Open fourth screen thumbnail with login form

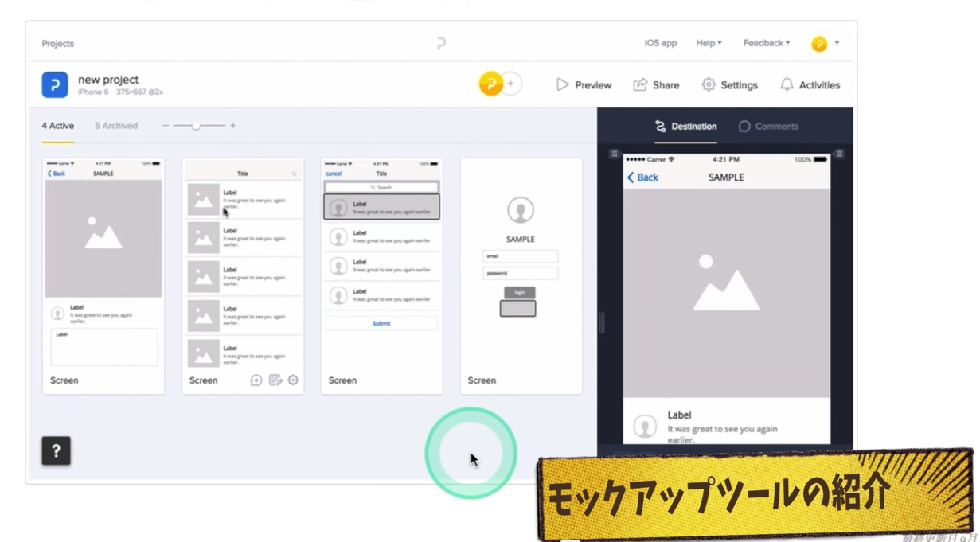click(521, 275)
